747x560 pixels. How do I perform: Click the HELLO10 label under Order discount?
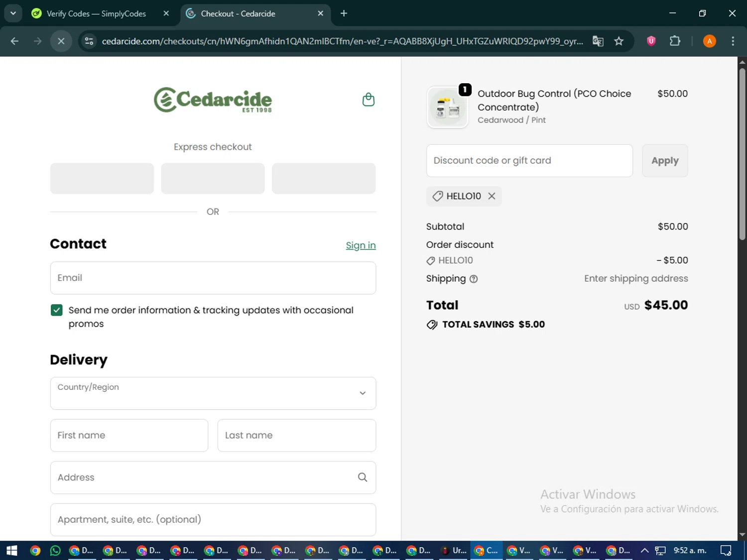pos(455,260)
